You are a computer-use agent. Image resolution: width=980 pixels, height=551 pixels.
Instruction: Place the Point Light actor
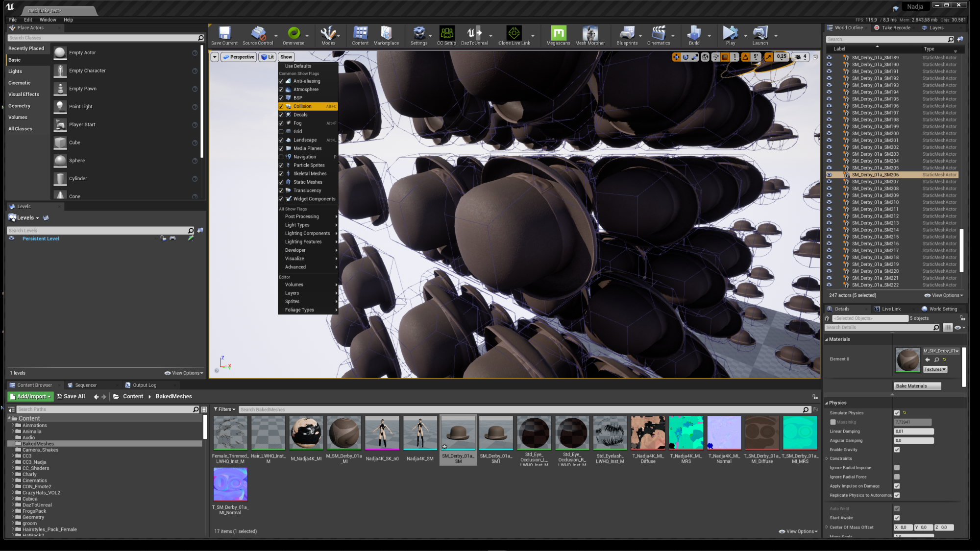point(126,106)
